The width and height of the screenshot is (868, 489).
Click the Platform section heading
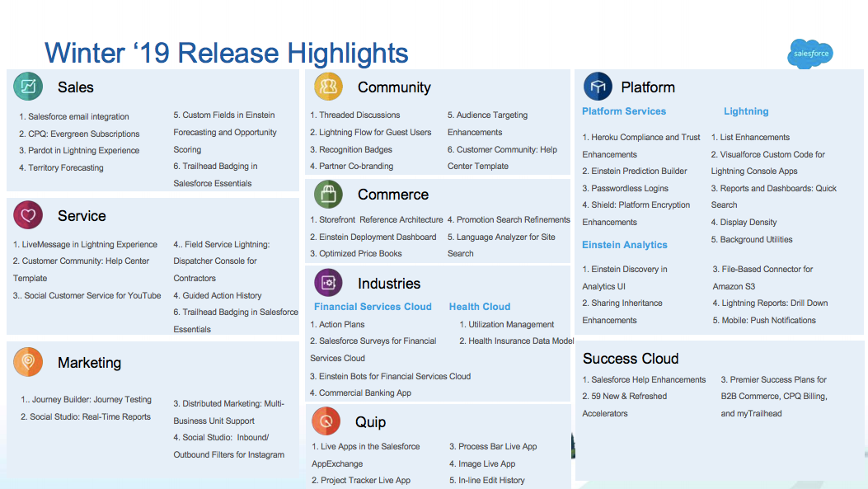point(648,87)
